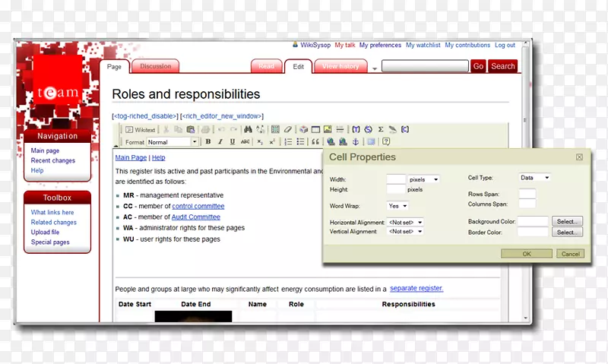Click the Insert Table icon
This screenshot has height=364, width=608.
(315, 129)
